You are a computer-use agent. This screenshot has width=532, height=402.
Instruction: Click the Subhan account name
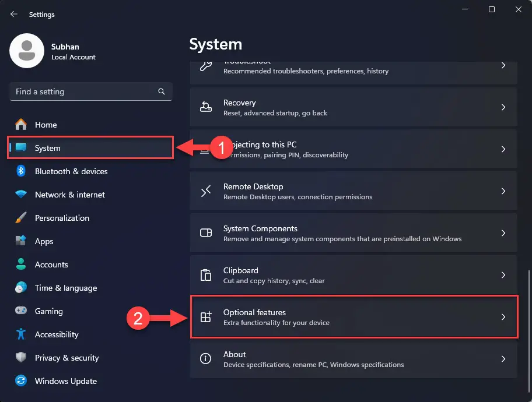[65, 47]
